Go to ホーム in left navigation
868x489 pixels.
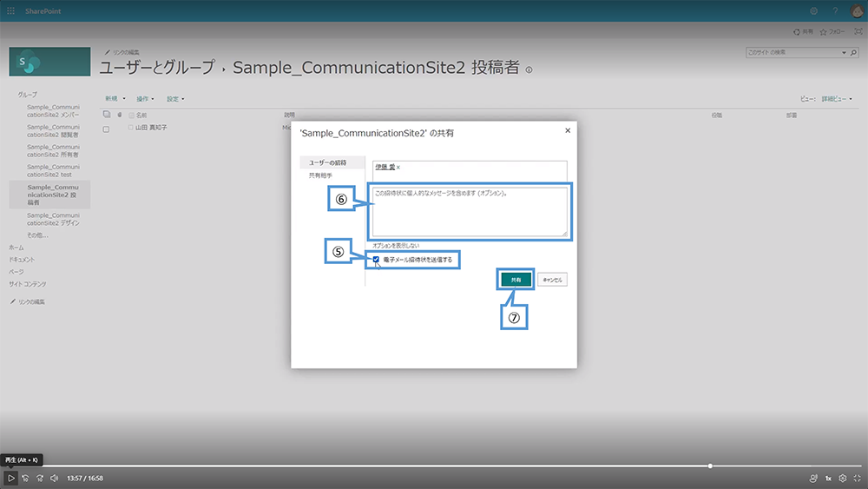[x=16, y=248]
